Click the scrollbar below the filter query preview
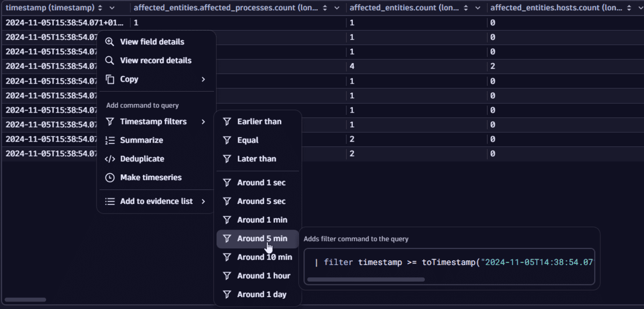Screen dimensions: 644x309 (x=365, y=279)
